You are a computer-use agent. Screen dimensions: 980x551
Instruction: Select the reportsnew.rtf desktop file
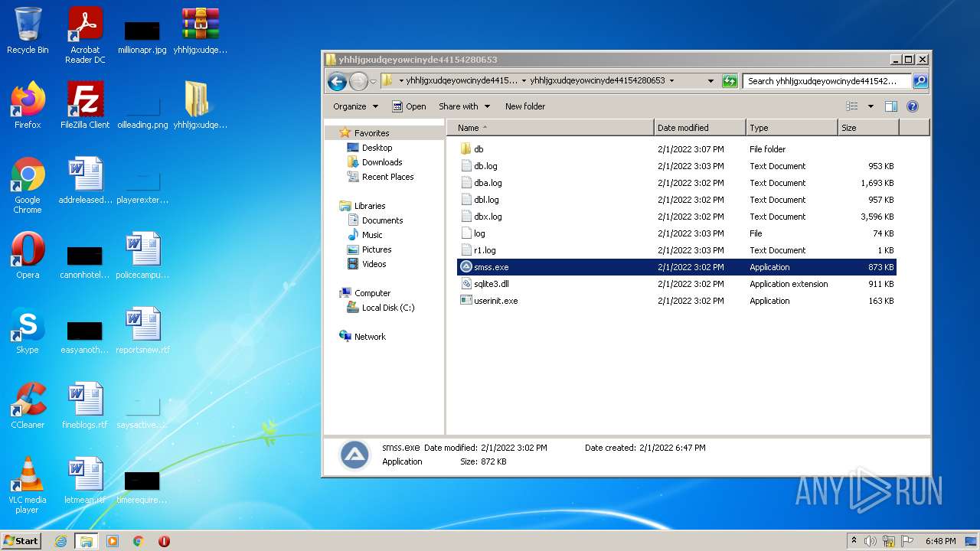coord(142,330)
